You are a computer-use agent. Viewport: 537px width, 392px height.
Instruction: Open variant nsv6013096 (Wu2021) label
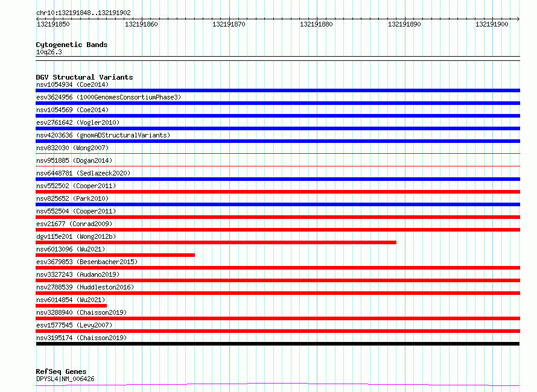[x=71, y=249]
